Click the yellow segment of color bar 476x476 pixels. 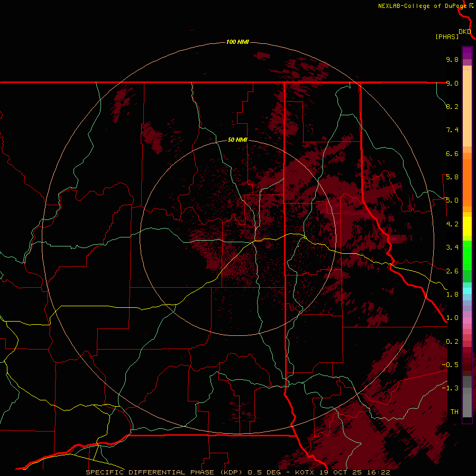click(467, 226)
